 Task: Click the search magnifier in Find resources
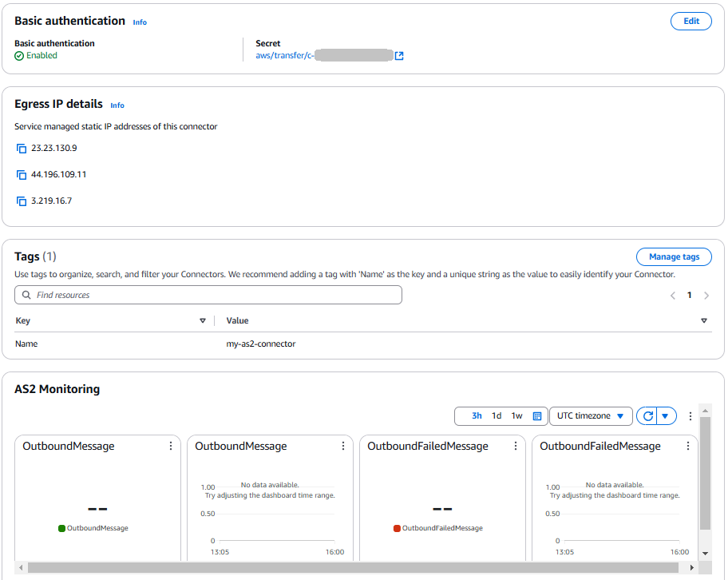(x=25, y=295)
